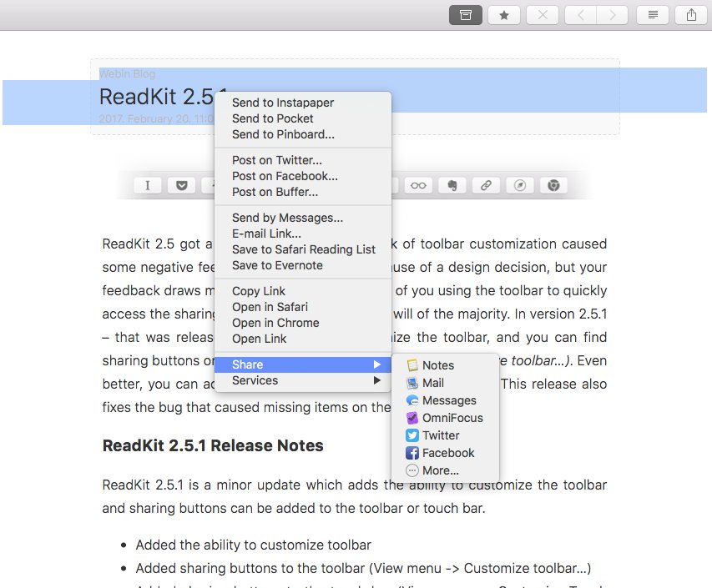This screenshot has height=588, width=712.
Task: Go to previous article with left chevron
Action: pos(581,15)
